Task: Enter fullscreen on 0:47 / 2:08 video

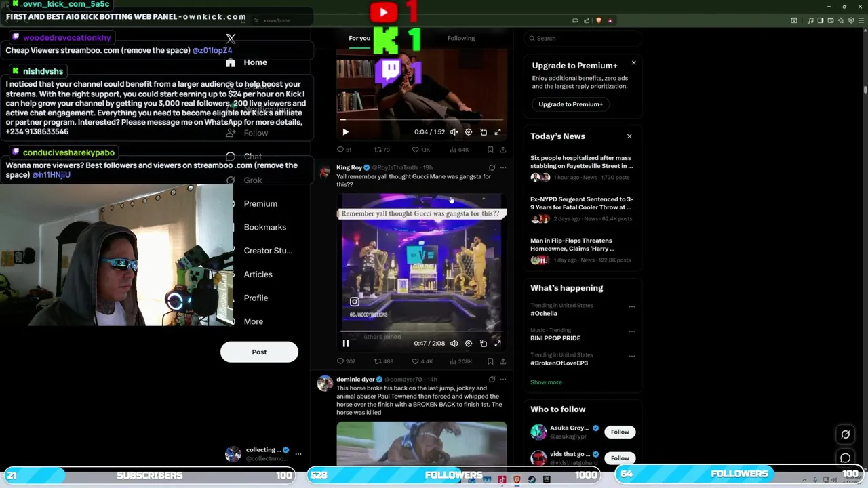Action: (498, 344)
